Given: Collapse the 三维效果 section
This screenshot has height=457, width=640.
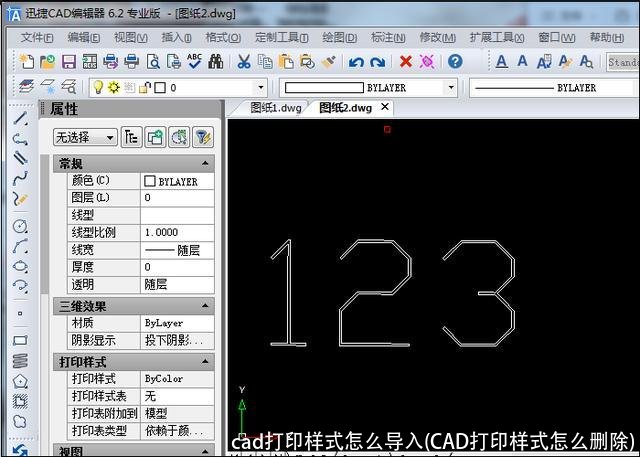Looking at the screenshot, I should tap(205, 305).
